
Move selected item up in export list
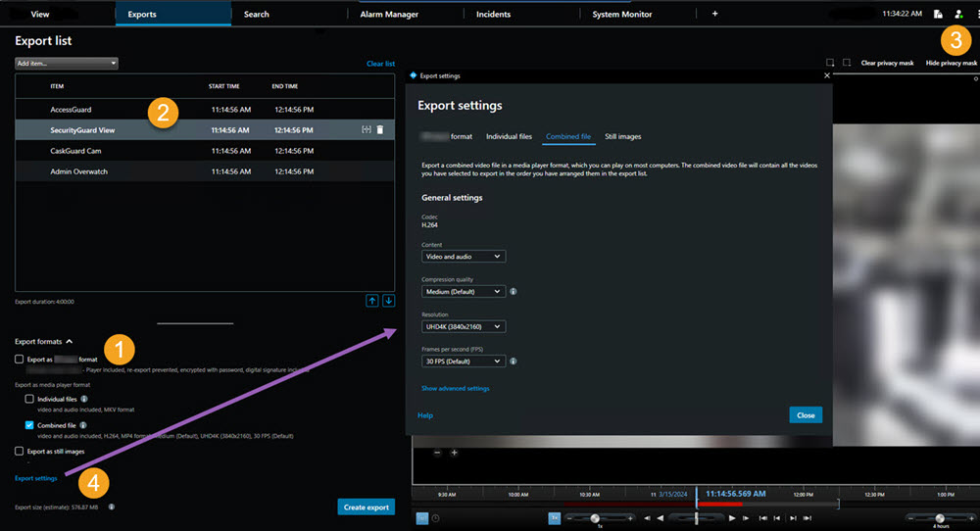click(373, 301)
